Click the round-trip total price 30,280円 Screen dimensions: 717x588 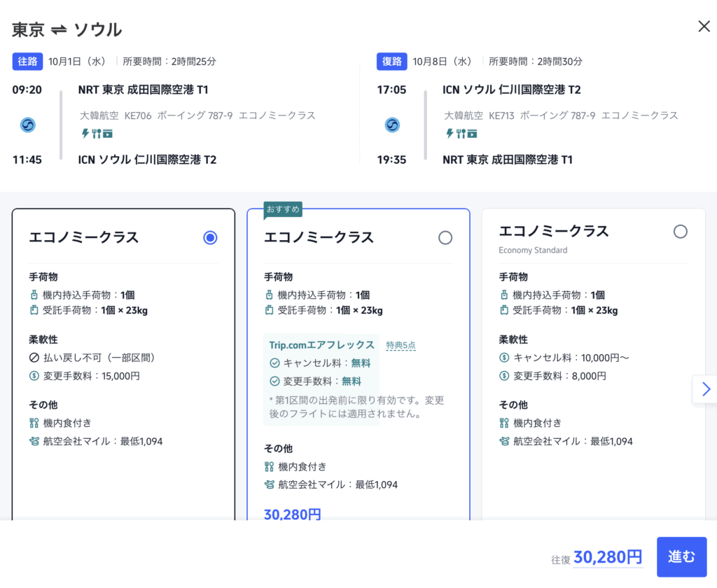coord(607,557)
